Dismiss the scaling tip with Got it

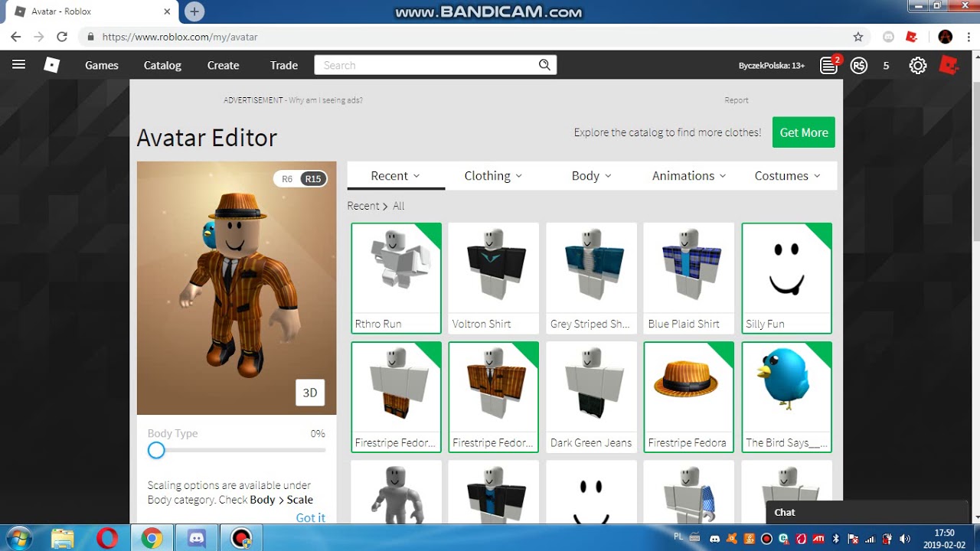tap(311, 517)
